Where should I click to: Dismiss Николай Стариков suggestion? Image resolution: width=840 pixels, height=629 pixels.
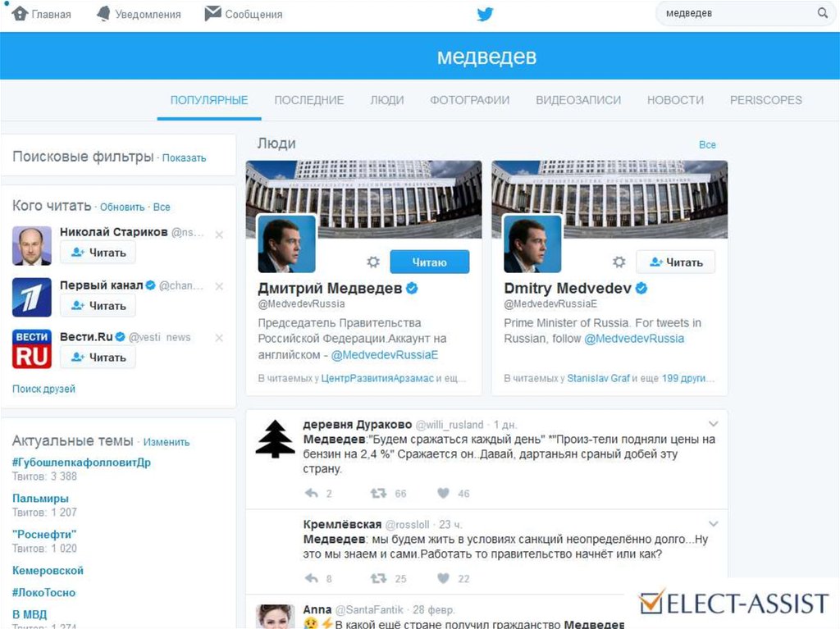218,235
